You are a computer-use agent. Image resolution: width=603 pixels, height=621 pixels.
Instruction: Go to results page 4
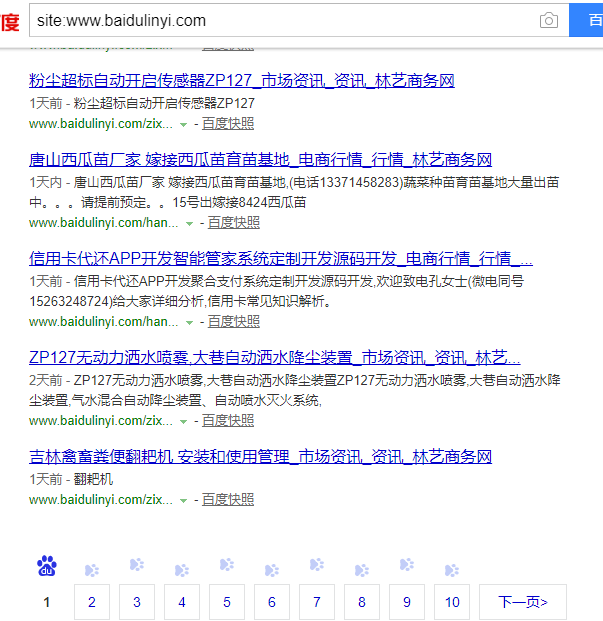coord(182,602)
